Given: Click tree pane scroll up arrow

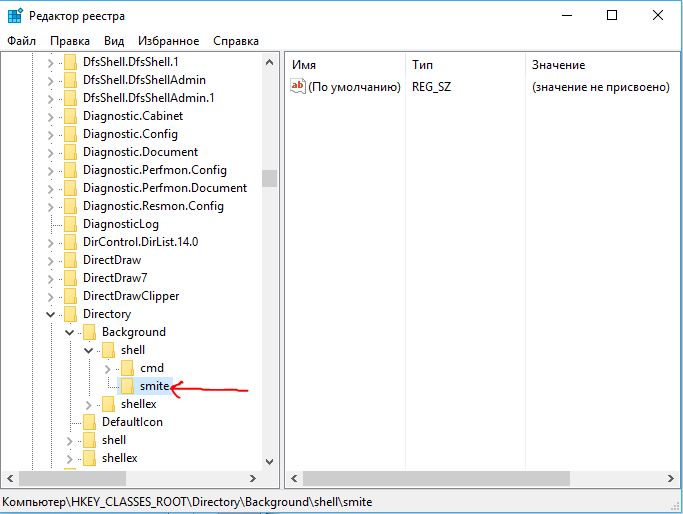Looking at the screenshot, I should [x=270, y=62].
